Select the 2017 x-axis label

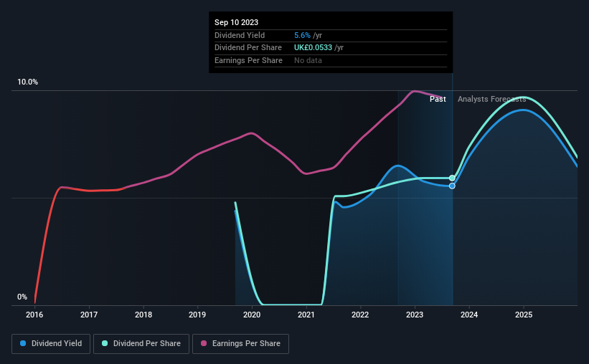(89, 315)
